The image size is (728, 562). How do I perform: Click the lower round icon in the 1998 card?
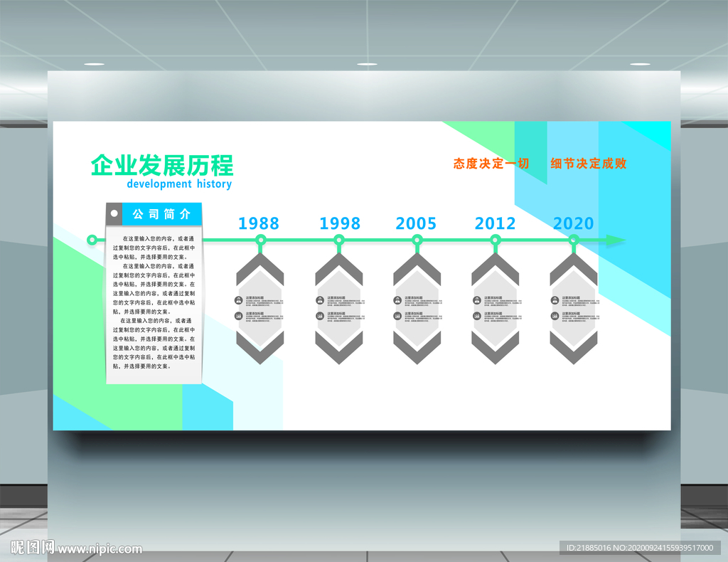tap(320, 316)
